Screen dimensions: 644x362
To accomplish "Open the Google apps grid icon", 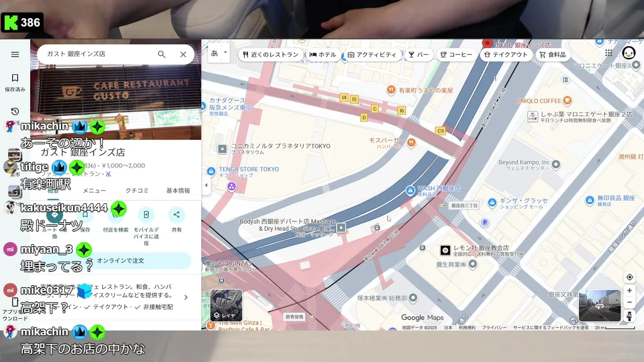I will pyautogui.click(x=609, y=53).
